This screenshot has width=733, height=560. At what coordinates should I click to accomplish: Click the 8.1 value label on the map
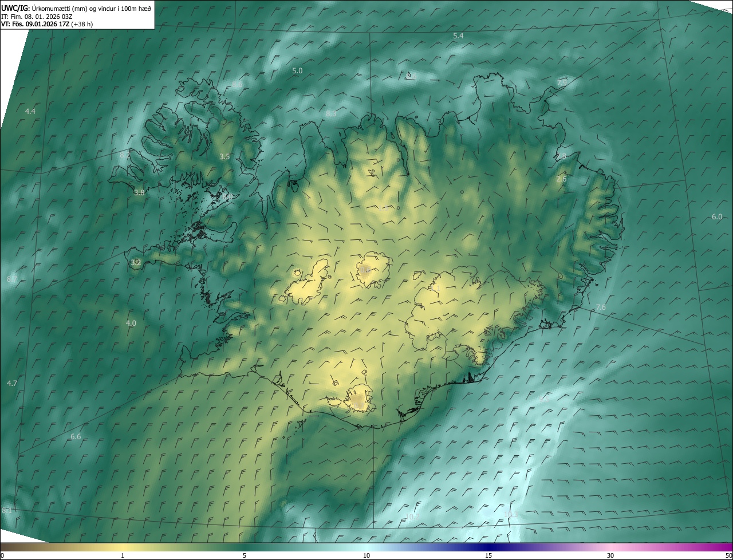point(7,510)
